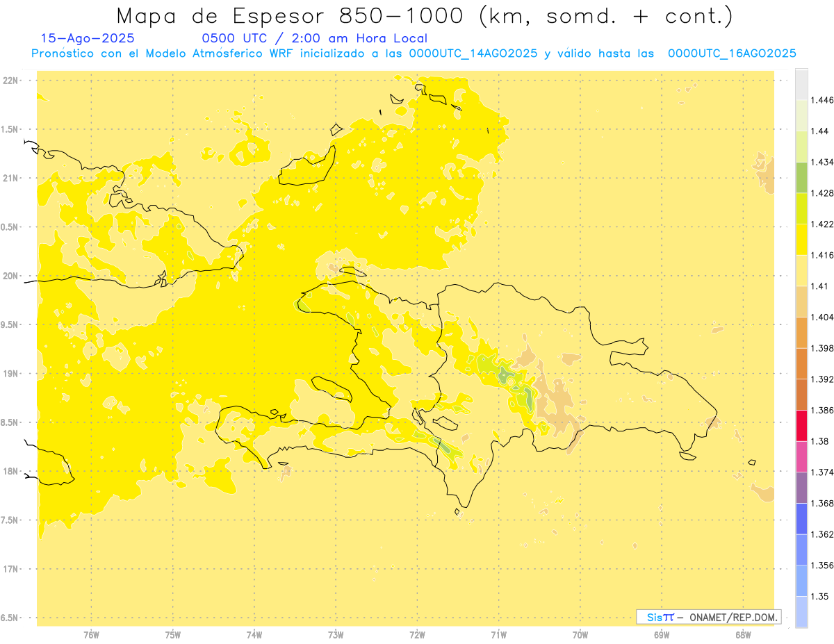Click the latitude label "22N"

tap(10, 81)
